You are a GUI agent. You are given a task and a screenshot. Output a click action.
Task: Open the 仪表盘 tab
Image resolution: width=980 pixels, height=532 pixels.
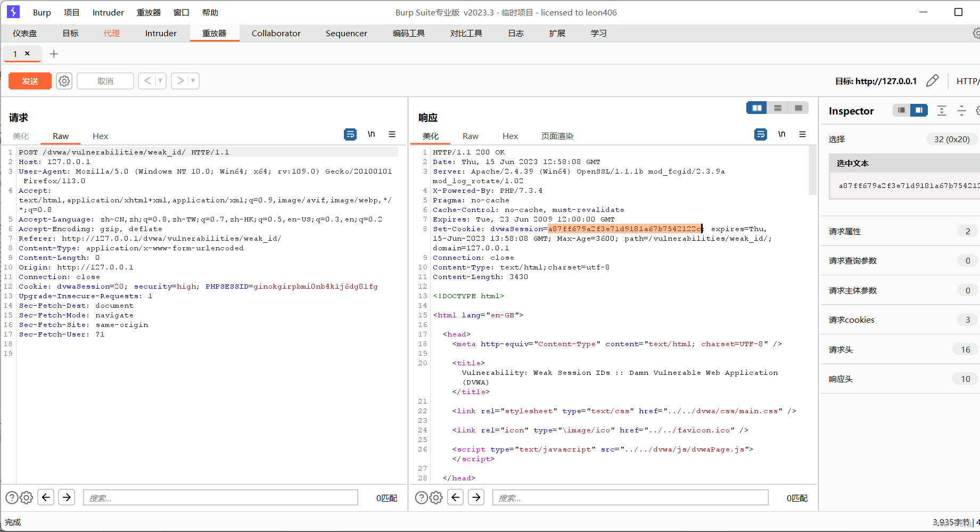point(25,33)
